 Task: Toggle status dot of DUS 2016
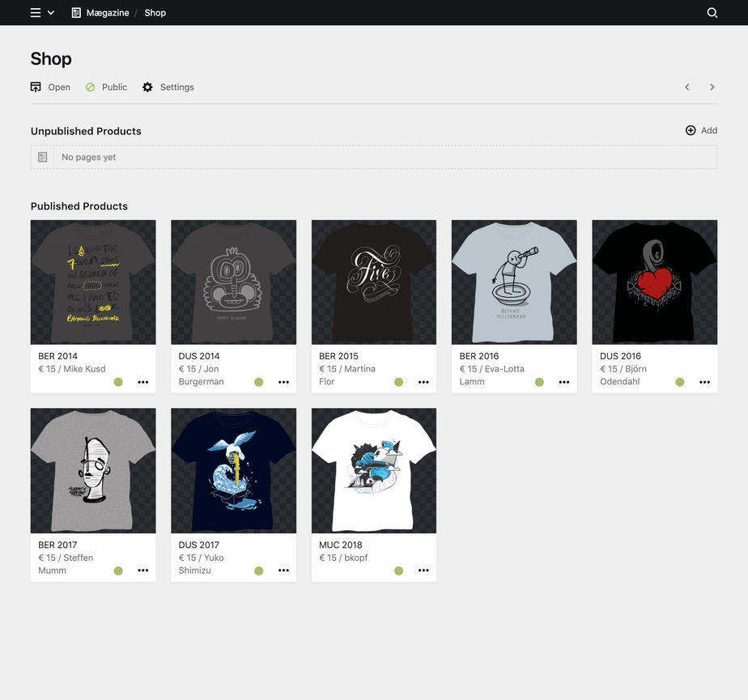click(x=680, y=382)
